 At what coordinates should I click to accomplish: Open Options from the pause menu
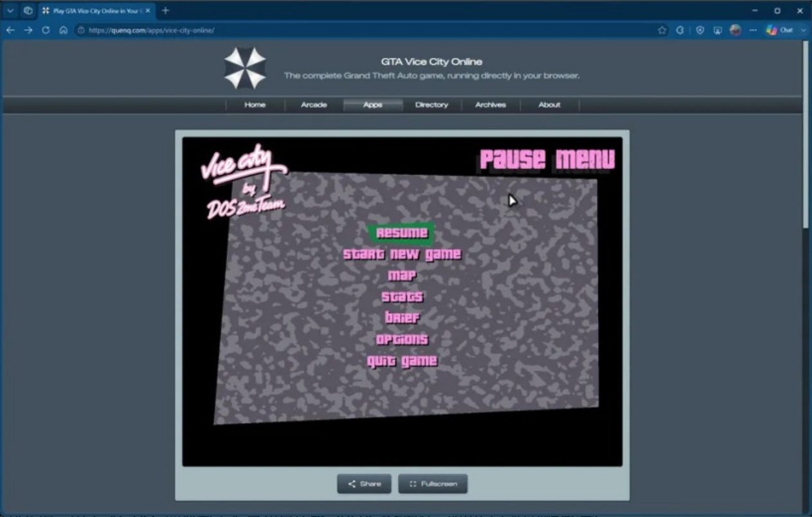coord(402,339)
